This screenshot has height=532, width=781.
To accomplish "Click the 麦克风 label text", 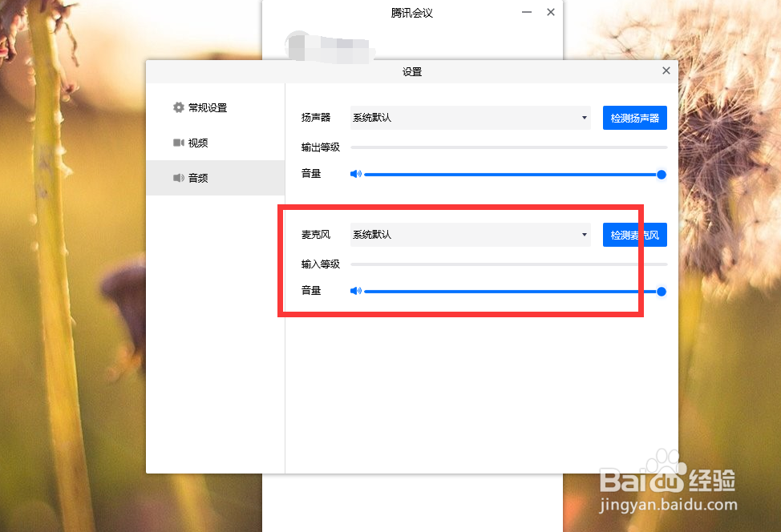I will [x=316, y=235].
